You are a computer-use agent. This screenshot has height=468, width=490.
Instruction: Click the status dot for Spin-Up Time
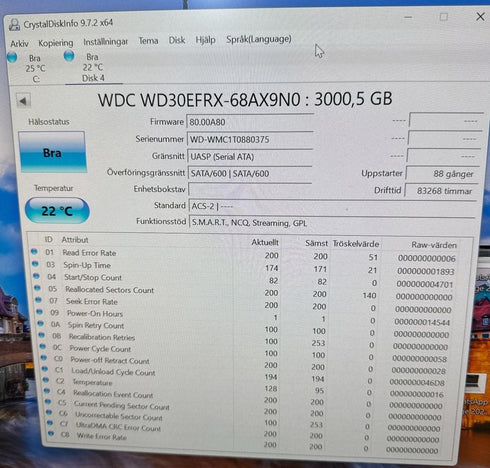[35, 264]
